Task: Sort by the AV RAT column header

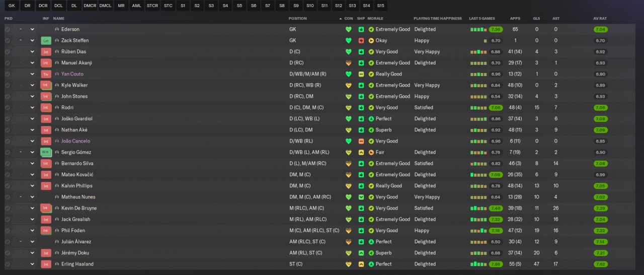Action: tap(600, 19)
